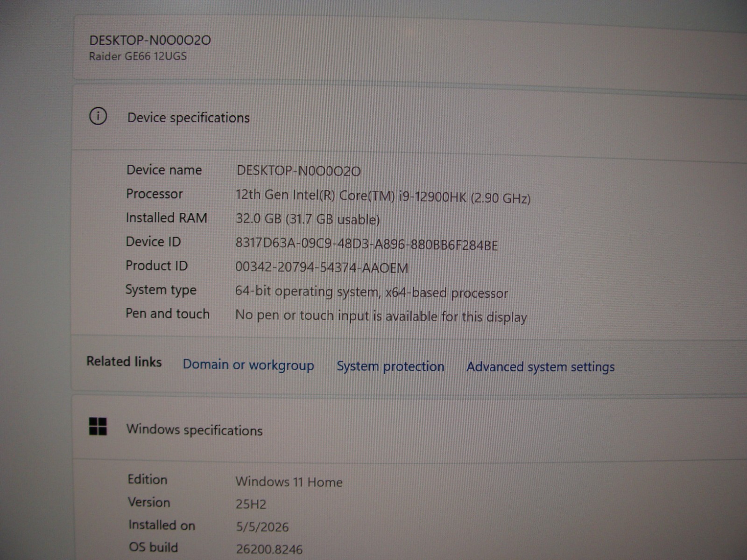
Task: Select the Windows 11 Home edition value
Action: click(289, 482)
